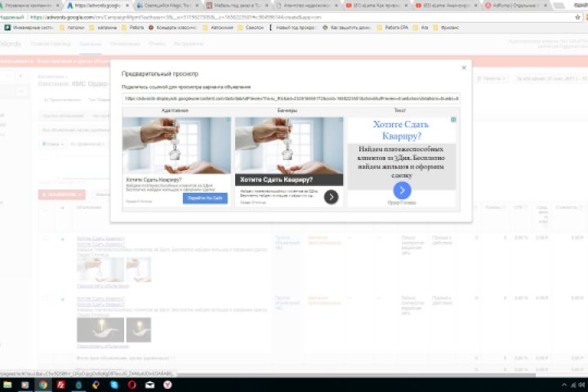Viewport: 588px width, 392px height.
Task: Click "Хотите Сдать Кваритру?" title in the adaptive ad
Action: (154, 180)
